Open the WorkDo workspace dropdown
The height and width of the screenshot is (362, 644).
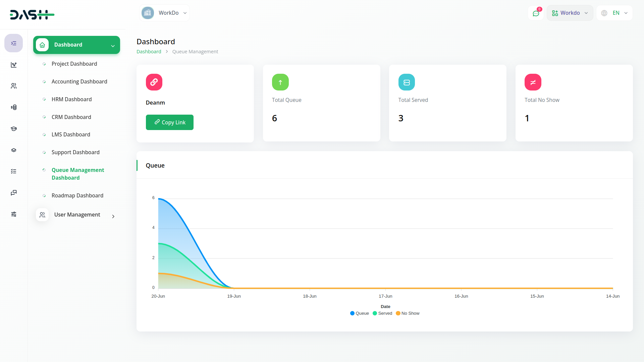pyautogui.click(x=164, y=13)
